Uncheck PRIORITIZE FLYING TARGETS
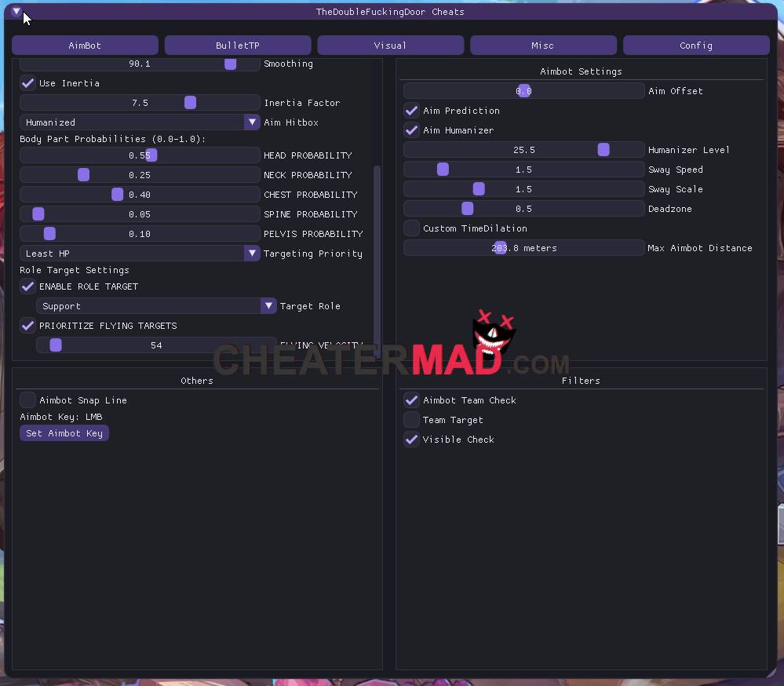 tap(28, 326)
